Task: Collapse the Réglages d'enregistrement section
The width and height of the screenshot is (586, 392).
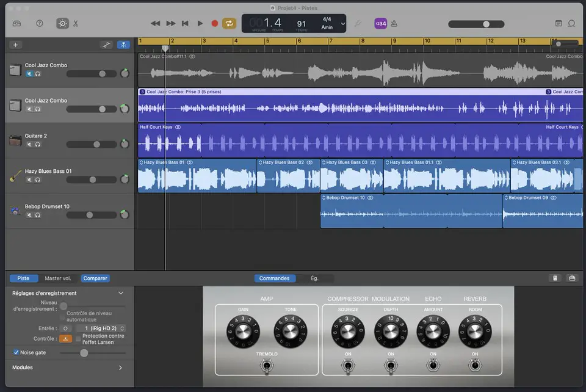Action: click(121, 293)
